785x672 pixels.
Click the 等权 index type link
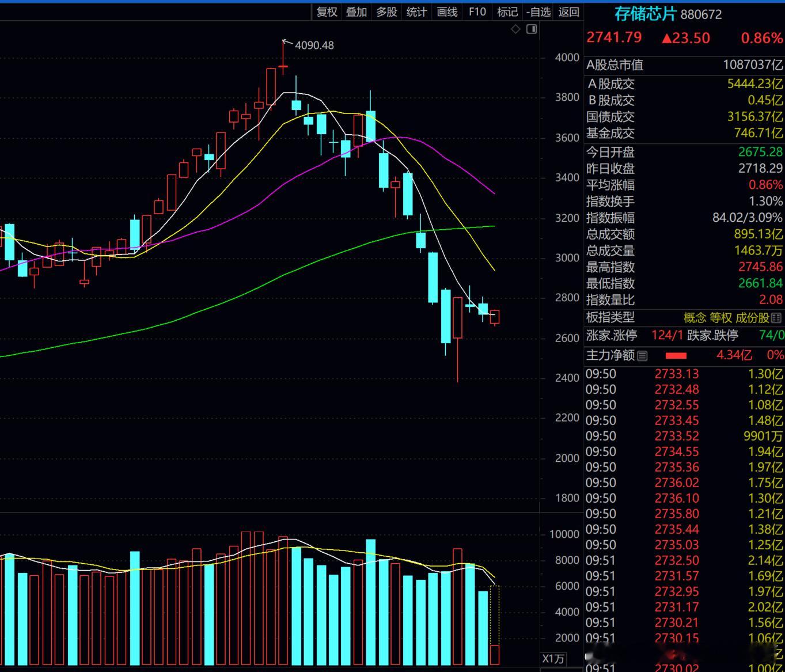pyautogui.click(x=720, y=318)
